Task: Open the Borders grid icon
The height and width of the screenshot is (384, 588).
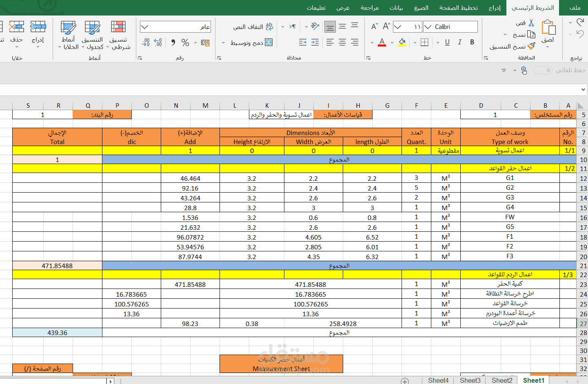Action: [x=424, y=42]
